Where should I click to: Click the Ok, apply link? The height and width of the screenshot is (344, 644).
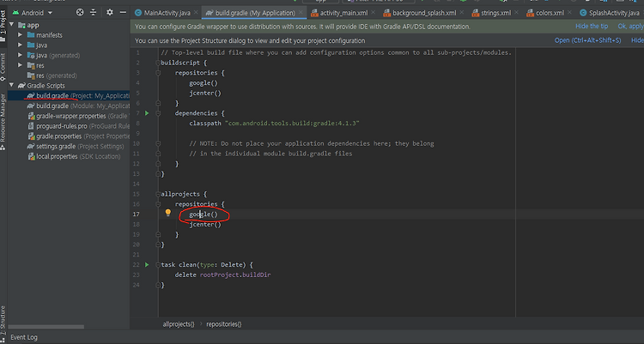click(630, 27)
